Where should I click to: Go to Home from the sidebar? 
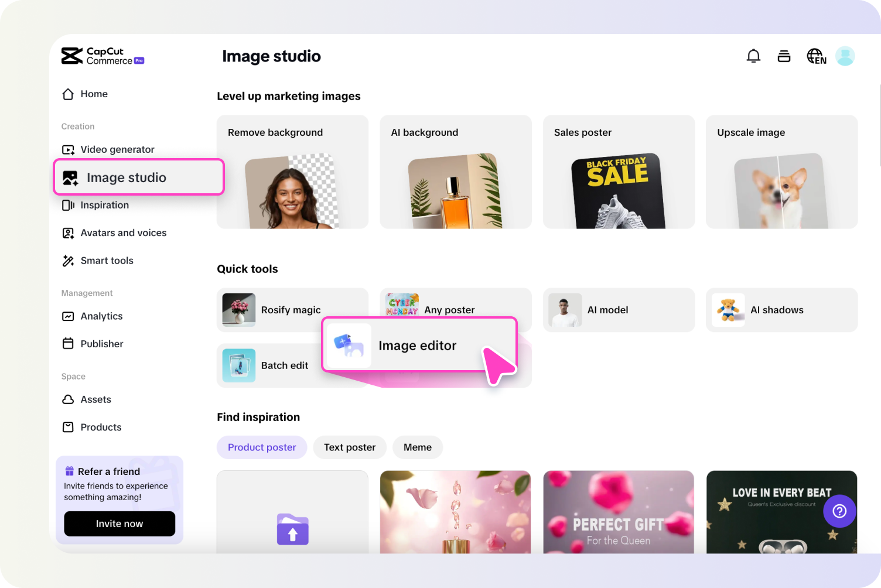94,94
